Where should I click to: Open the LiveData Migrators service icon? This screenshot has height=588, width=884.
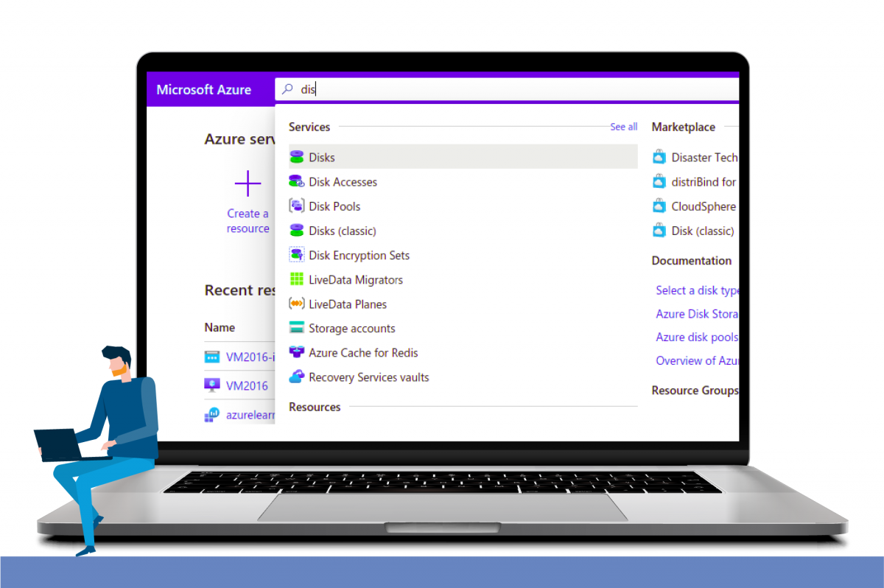(x=298, y=279)
